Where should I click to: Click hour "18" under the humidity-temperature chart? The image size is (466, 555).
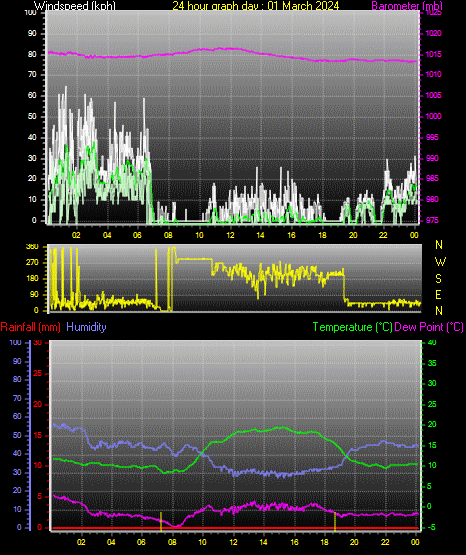point(324,542)
